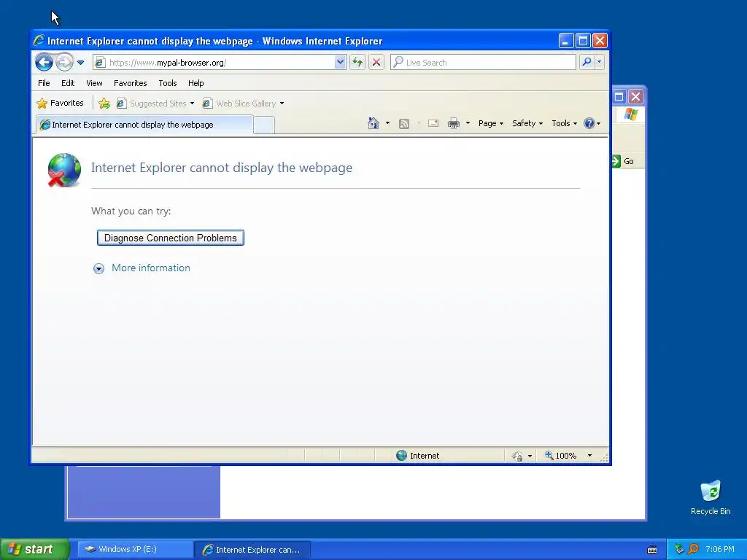
Task: Expand the Print options dropdown arrow
Action: tap(468, 123)
